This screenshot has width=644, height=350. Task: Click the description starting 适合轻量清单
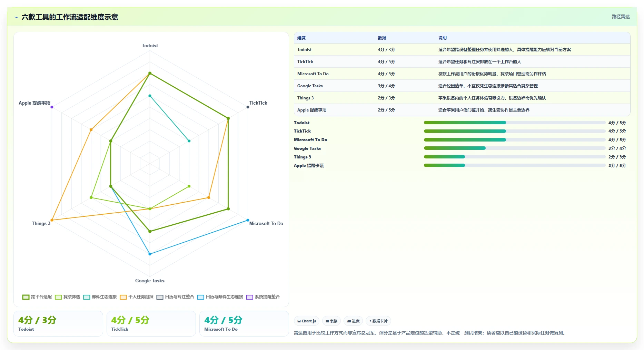click(x=488, y=86)
